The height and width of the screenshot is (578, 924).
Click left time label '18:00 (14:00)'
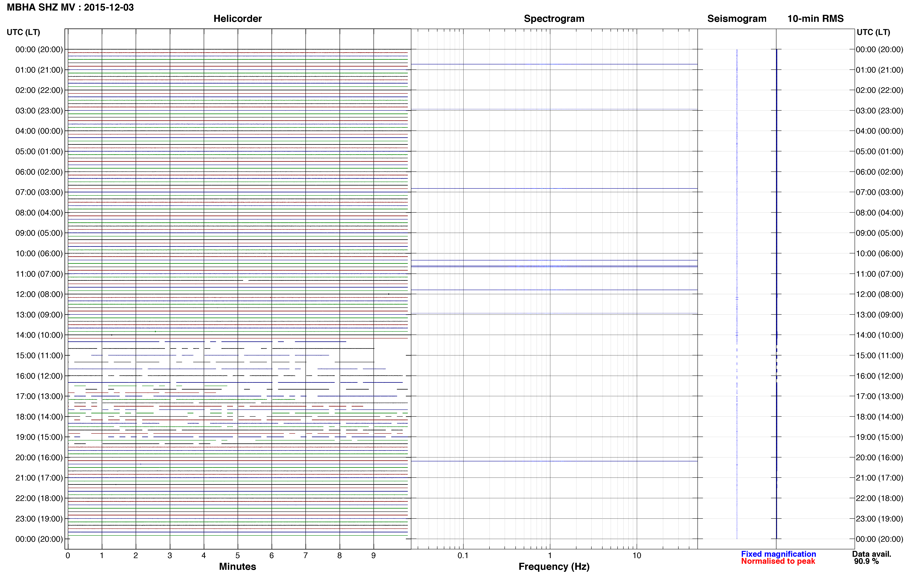point(39,417)
